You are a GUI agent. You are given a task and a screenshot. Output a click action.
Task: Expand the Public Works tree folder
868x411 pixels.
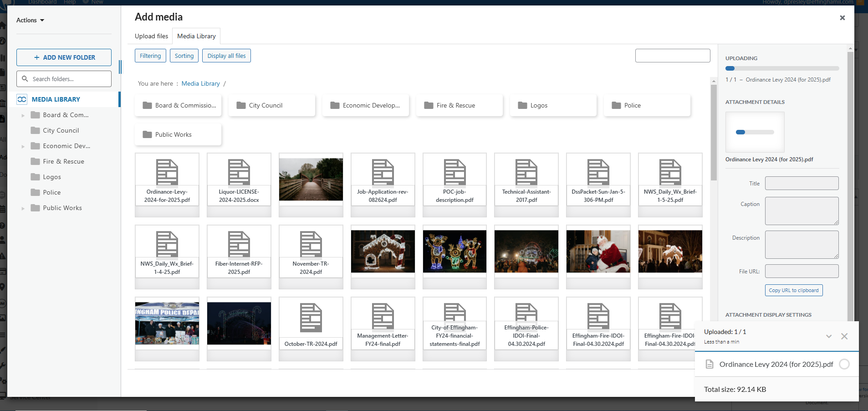[x=23, y=208]
